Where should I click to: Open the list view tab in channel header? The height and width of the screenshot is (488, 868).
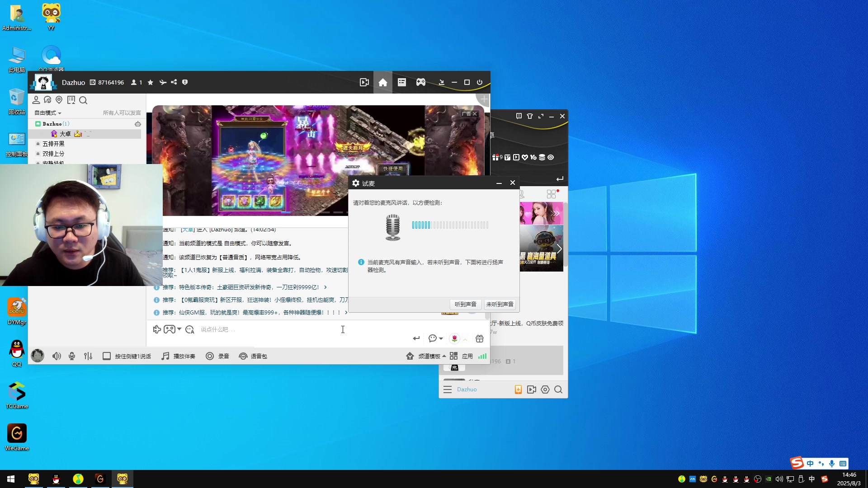tap(402, 82)
